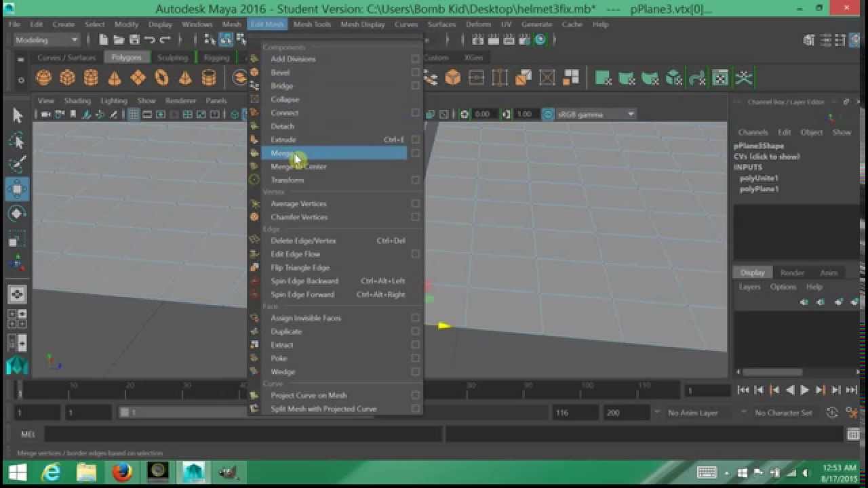Activate the Paint selection tool
Image resolution: width=868 pixels, height=488 pixels.
point(18,165)
